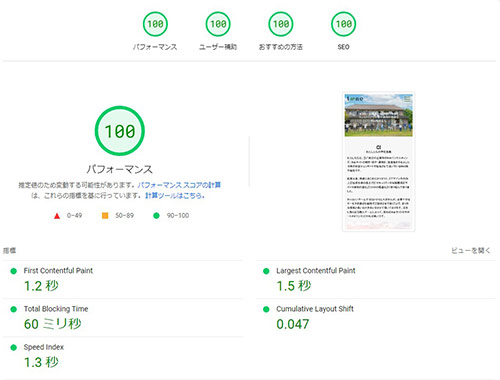Click the 90-100 range text
The image size is (500, 380).
point(178,216)
